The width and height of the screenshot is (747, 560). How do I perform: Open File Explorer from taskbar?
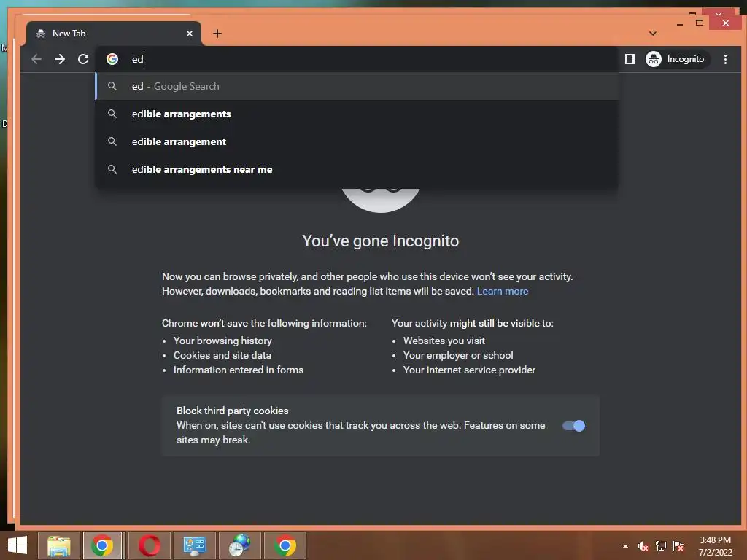[59, 545]
